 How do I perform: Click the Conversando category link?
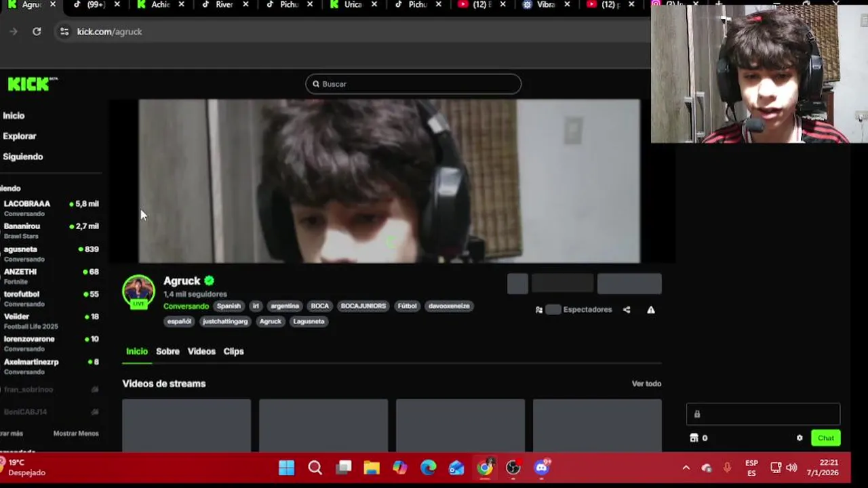click(x=186, y=306)
